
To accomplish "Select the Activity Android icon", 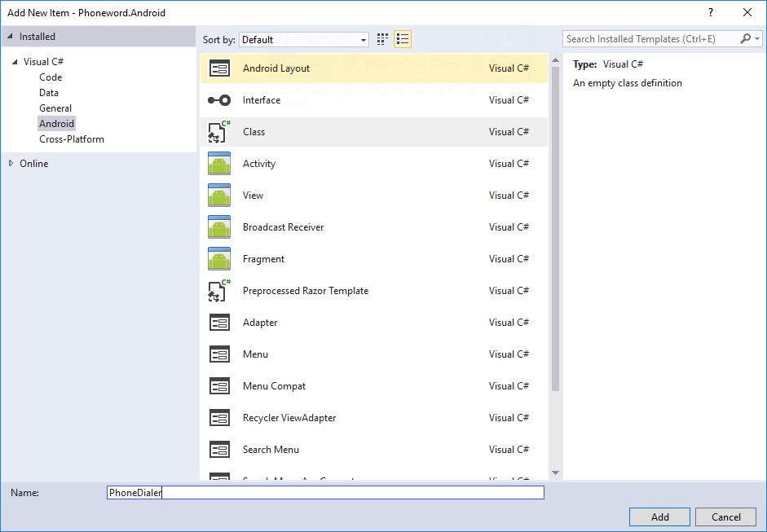I will point(219,164).
